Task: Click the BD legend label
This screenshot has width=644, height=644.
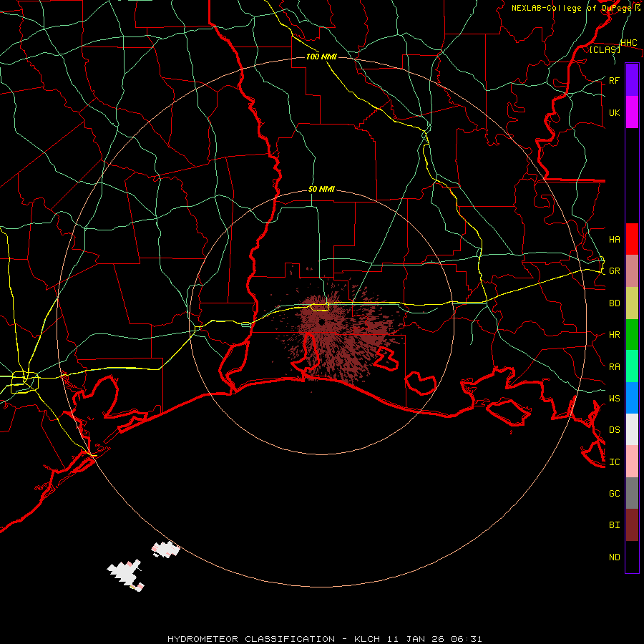Action: pyautogui.click(x=614, y=303)
